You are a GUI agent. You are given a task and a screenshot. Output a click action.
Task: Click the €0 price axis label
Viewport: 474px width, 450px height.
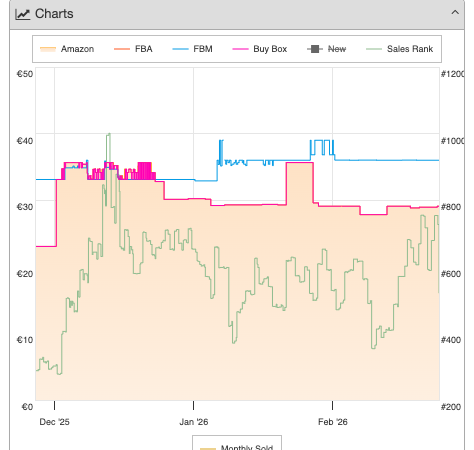click(x=27, y=407)
